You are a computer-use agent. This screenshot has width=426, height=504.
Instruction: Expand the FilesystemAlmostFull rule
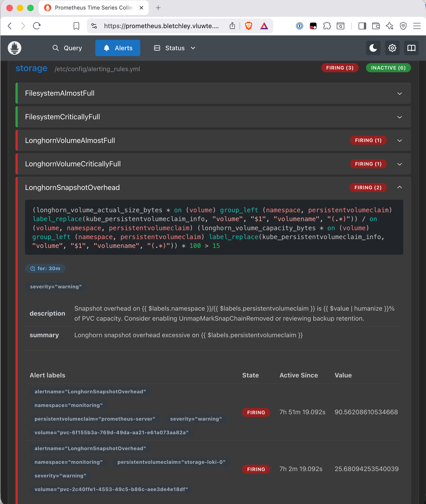click(x=213, y=93)
